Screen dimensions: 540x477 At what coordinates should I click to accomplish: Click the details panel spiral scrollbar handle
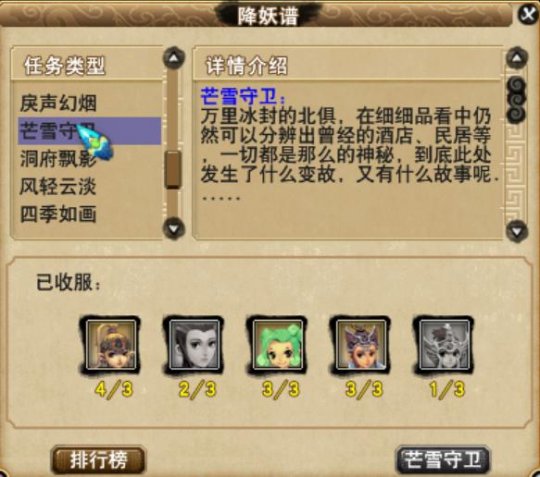[516, 100]
